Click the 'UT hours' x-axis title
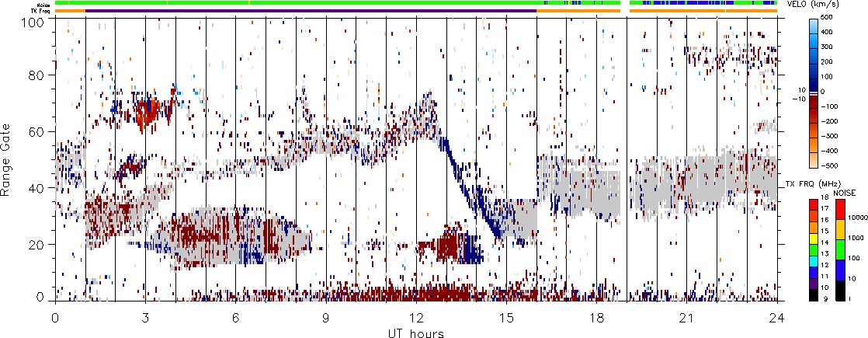This screenshot has width=868, height=338. coord(415,333)
